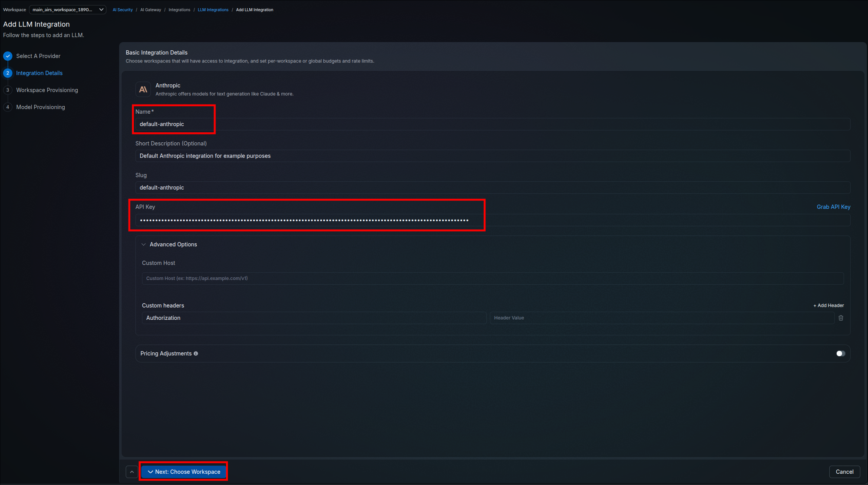The height and width of the screenshot is (485, 868).
Task: Open the Workspace Provisioning step
Action: pos(47,90)
